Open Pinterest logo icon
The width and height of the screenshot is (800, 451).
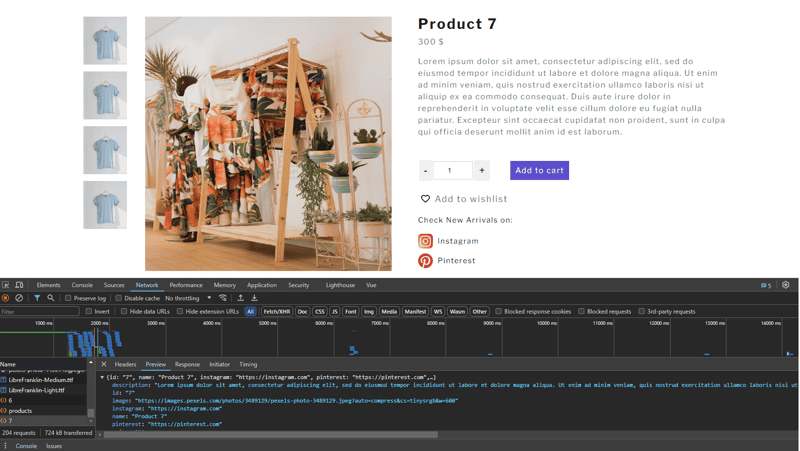click(x=426, y=261)
